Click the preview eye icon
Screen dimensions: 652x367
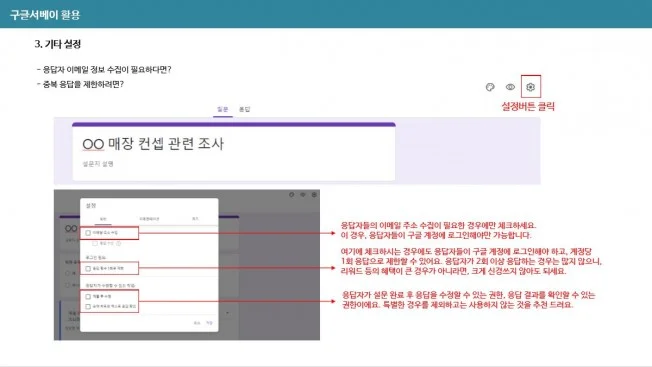(x=510, y=87)
